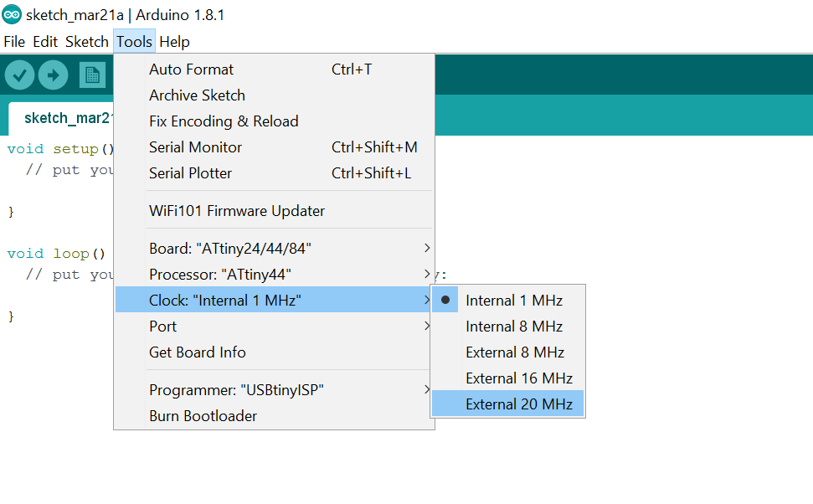Select Archive Sketch menu entry

(275, 95)
